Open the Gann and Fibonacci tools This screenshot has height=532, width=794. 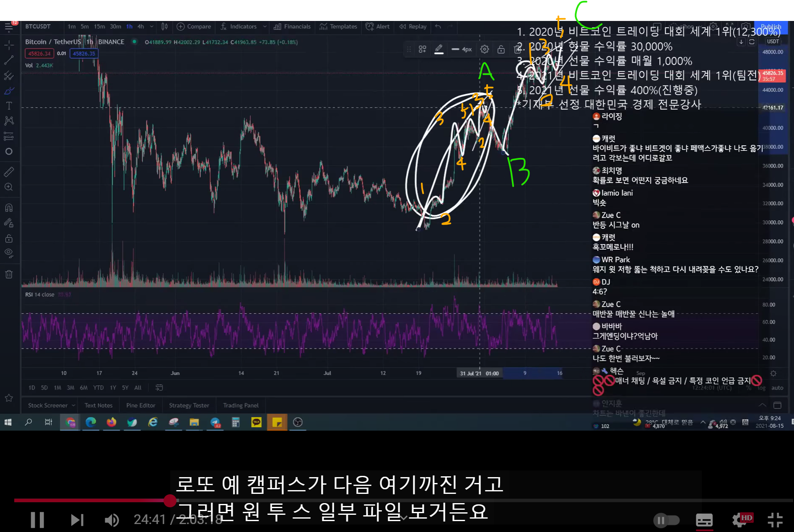coord(9,76)
